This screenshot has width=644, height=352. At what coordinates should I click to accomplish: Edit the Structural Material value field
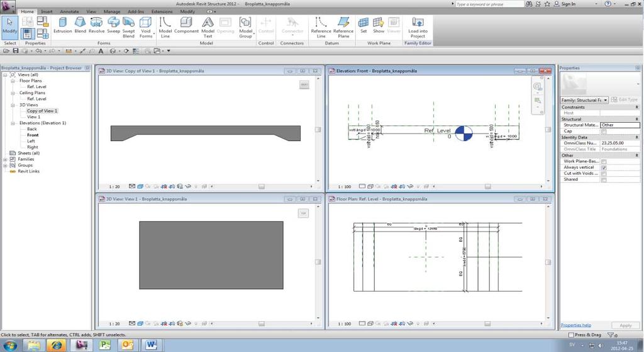(x=619, y=125)
